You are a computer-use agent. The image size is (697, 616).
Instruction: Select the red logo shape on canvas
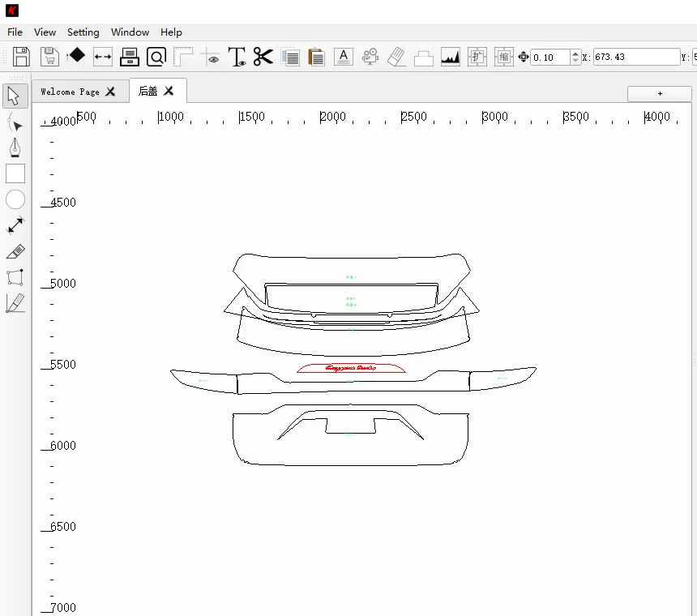click(x=352, y=369)
